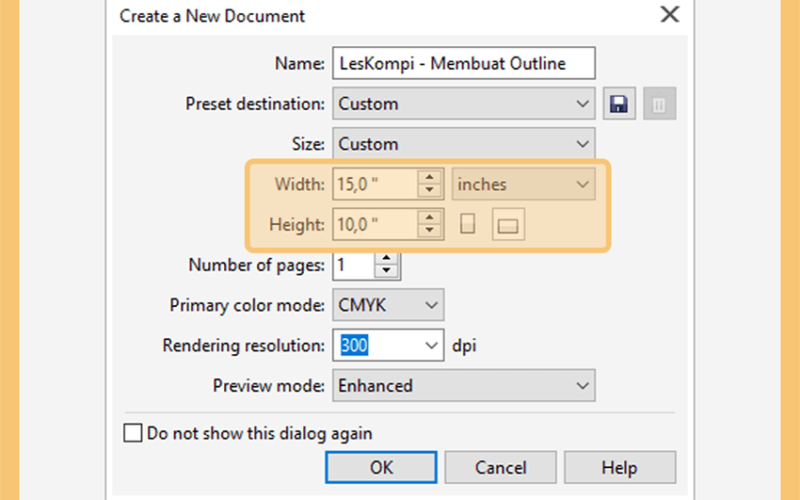800x500 pixels.
Task: Decrease Number of pages with down arrow
Action: (x=387, y=271)
